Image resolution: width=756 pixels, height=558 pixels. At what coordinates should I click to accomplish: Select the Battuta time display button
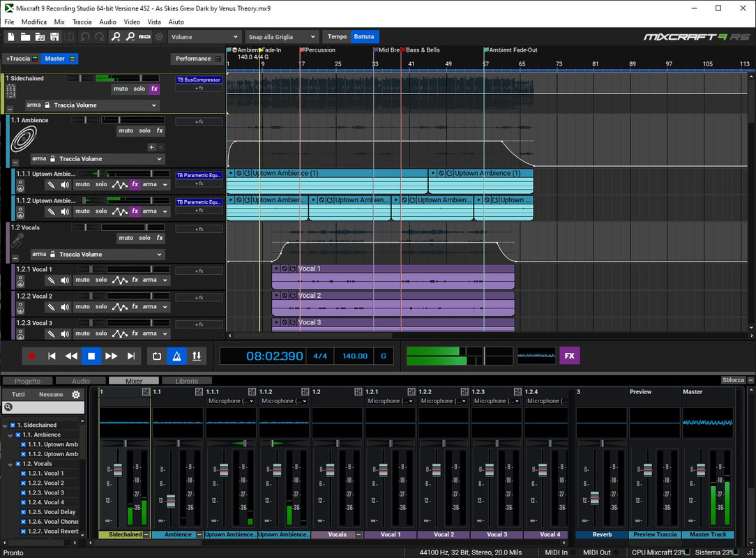[x=364, y=37]
